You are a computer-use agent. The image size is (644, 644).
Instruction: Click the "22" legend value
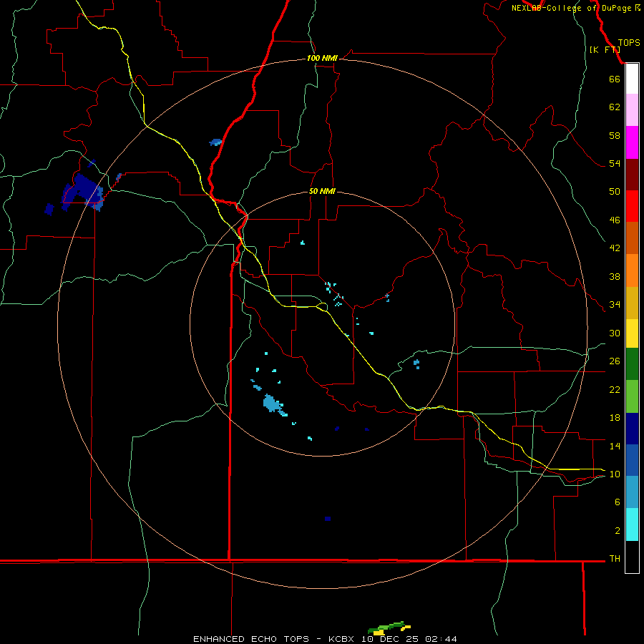click(x=615, y=389)
